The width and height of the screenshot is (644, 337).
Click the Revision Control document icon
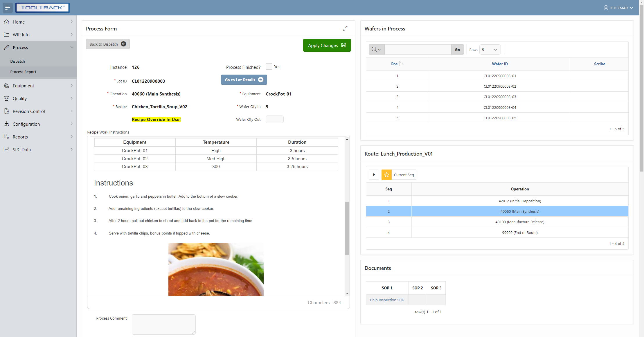click(6, 111)
